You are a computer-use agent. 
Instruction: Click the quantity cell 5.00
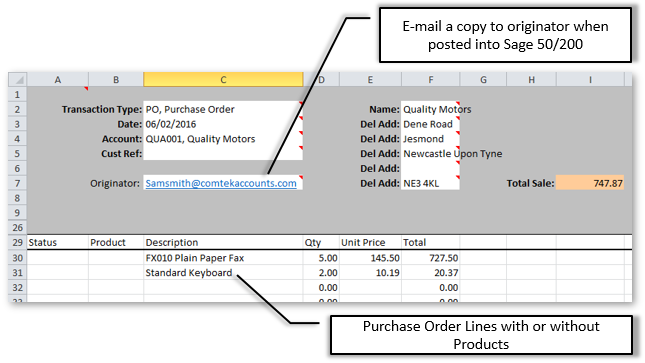click(x=321, y=258)
